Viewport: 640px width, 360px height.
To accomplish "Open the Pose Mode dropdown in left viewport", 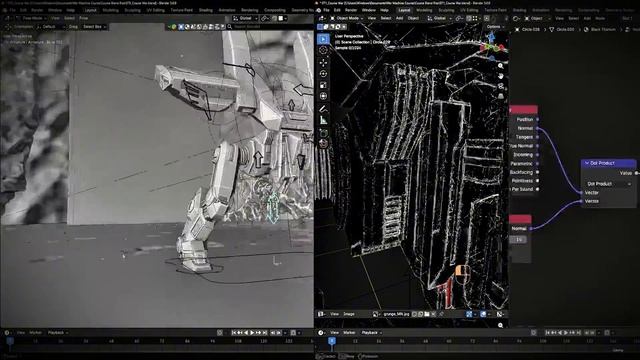I will pos(31,18).
